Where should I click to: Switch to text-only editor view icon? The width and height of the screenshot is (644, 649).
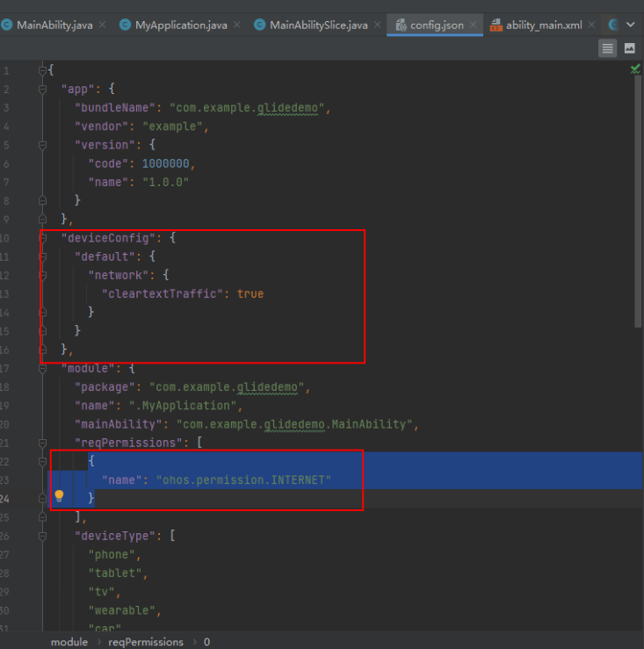607,48
